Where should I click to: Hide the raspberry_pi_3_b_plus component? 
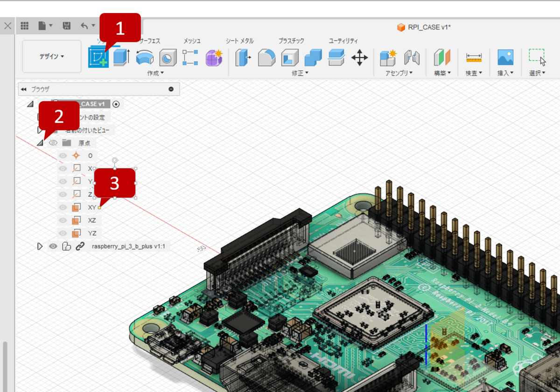53,246
